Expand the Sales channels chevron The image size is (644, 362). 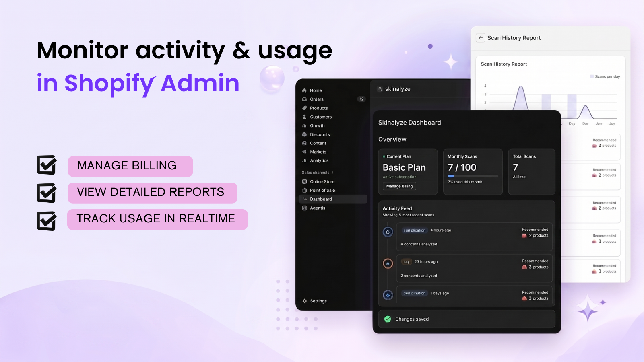(x=332, y=173)
